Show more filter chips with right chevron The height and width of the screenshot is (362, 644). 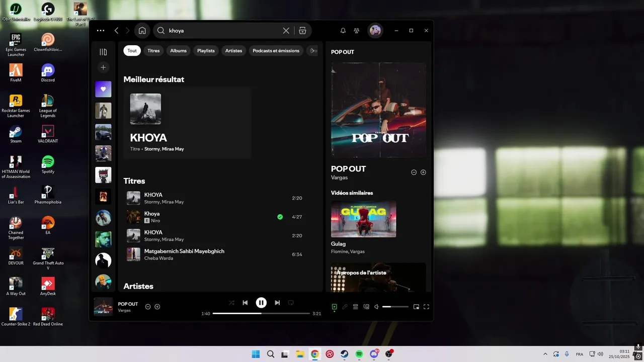click(312, 51)
